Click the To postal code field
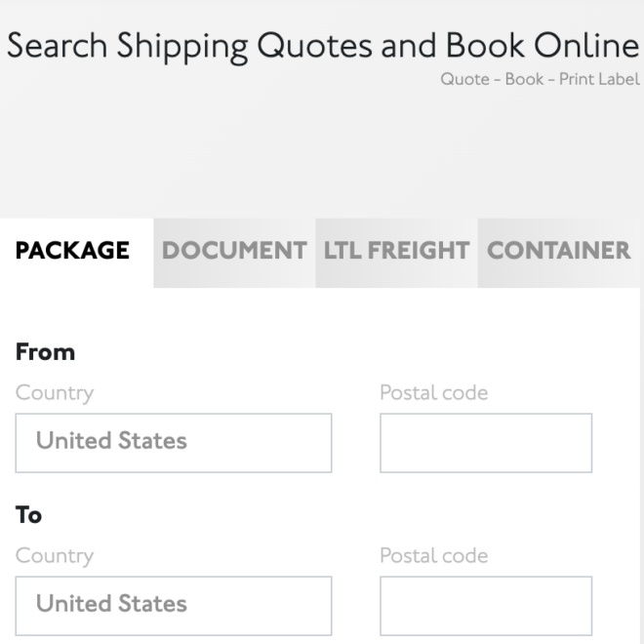This screenshot has width=644, height=644. click(485, 605)
